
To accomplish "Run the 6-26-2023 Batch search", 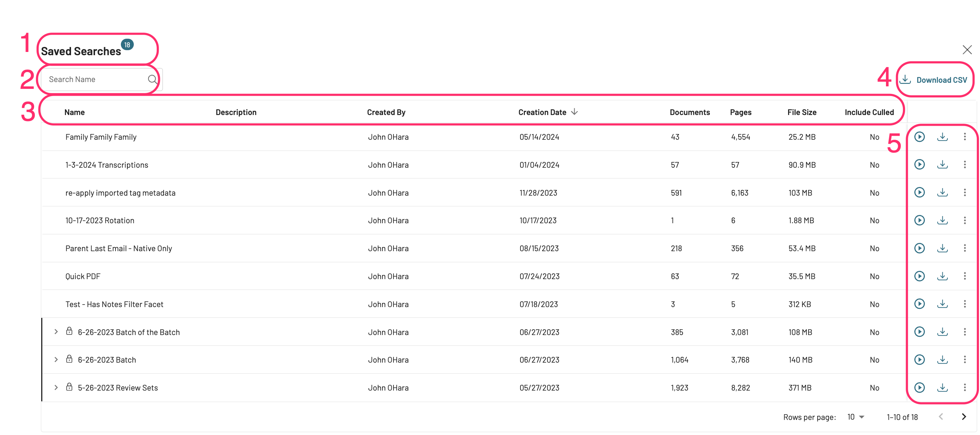I will pyautogui.click(x=919, y=360).
